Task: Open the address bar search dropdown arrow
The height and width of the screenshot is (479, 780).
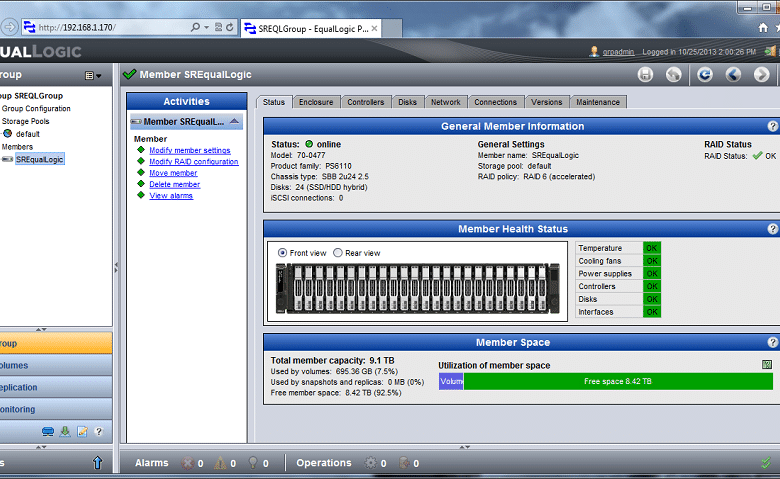Action: pos(206,27)
